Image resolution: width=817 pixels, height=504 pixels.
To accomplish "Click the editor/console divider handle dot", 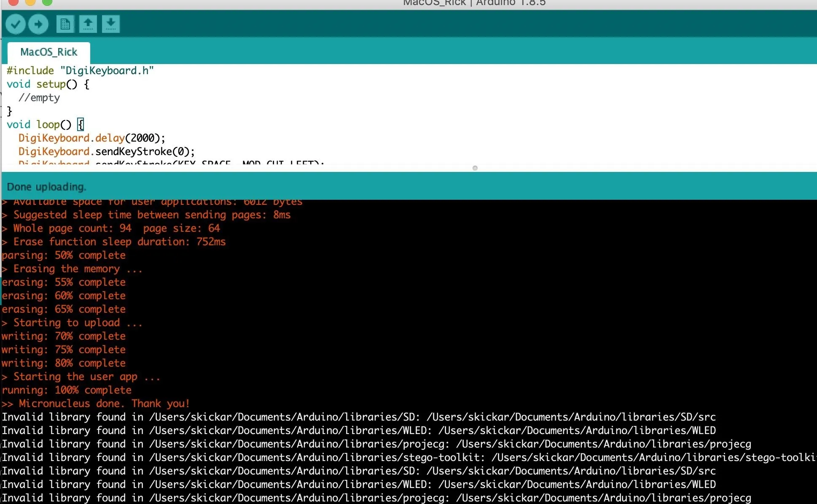I will click(475, 168).
